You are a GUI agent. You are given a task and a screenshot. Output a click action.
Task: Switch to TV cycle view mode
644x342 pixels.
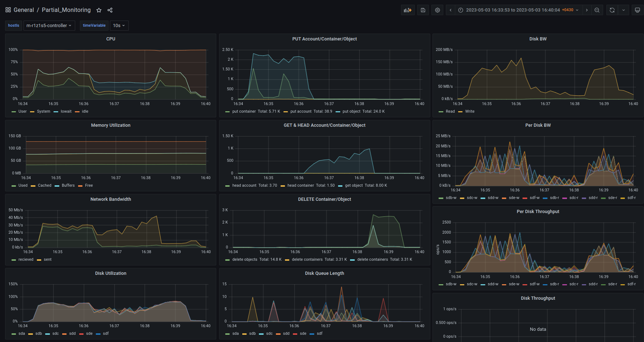pyautogui.click(x=637, y=10)
